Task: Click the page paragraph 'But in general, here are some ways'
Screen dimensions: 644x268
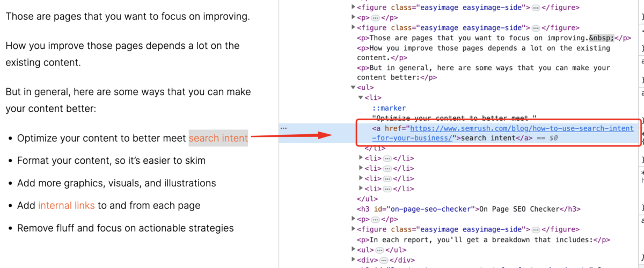Action: click(x=128, y=100)
